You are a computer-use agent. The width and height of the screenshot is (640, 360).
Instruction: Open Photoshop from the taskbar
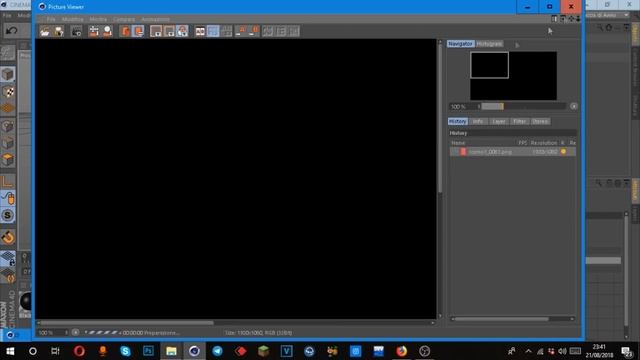coord(149,351)
